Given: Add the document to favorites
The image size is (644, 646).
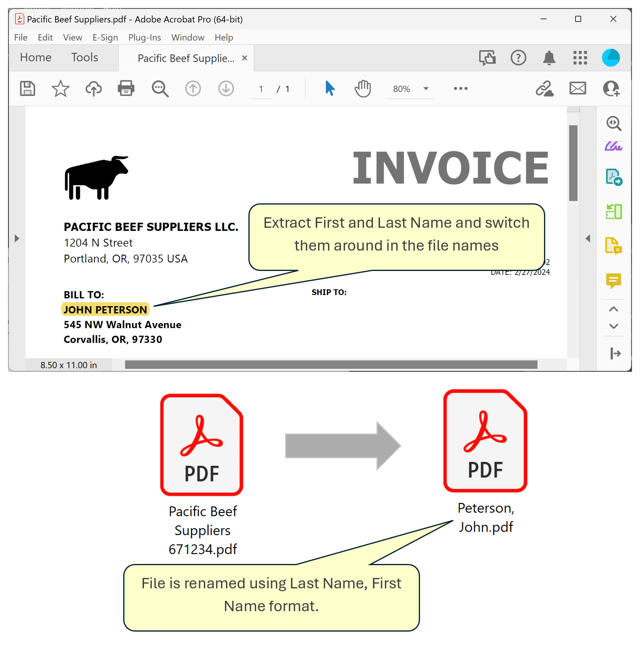Looking at the screenshot, I should (60, 89).
